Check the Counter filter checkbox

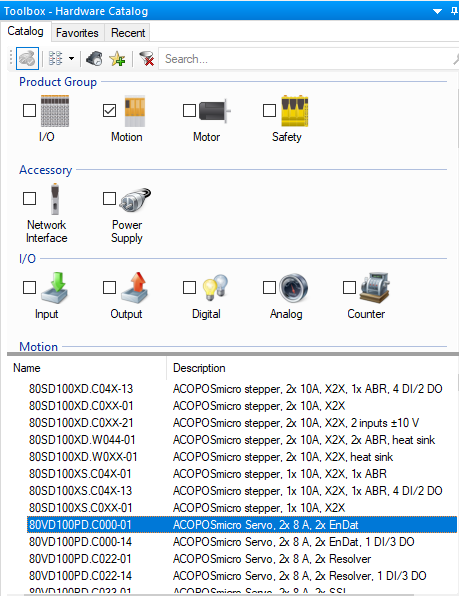click(349, 287)
